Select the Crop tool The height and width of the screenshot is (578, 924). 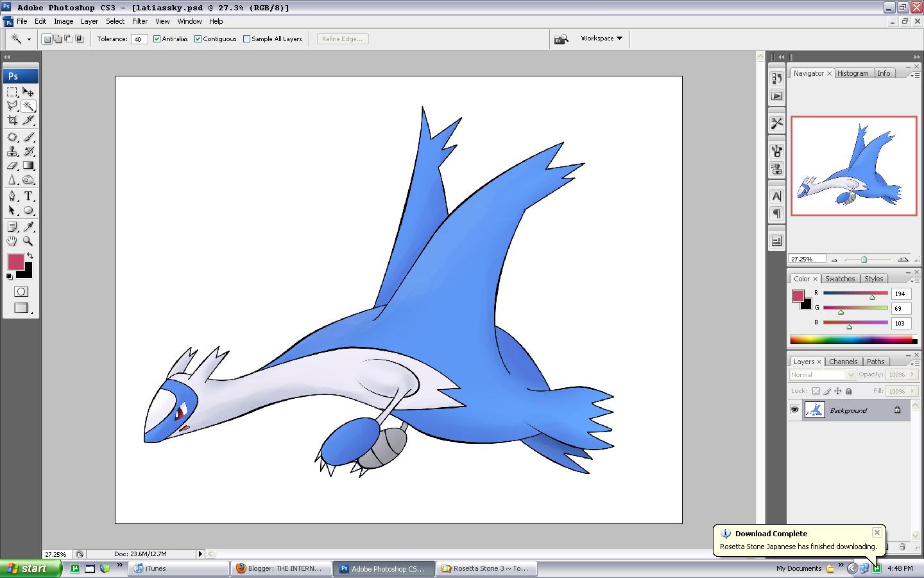[x=12, y=120]
